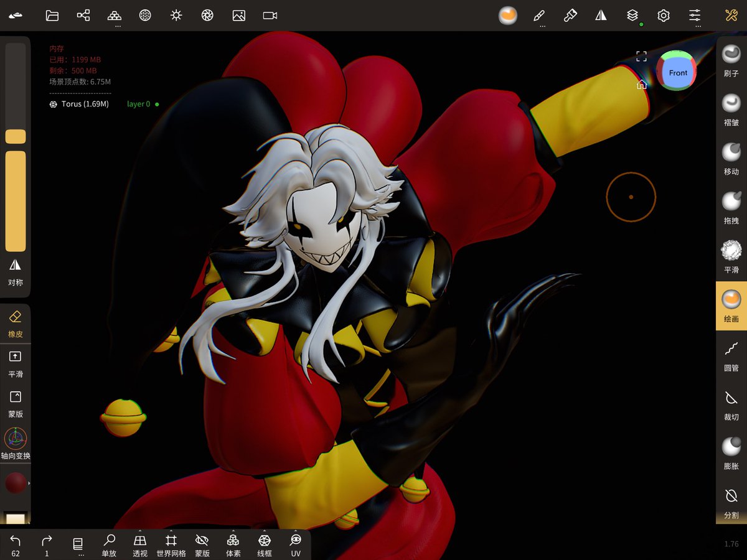The width and height of the screenshot is (747, 560).
Task: Open the Lighting sun menu
Action: coord(176,16)
